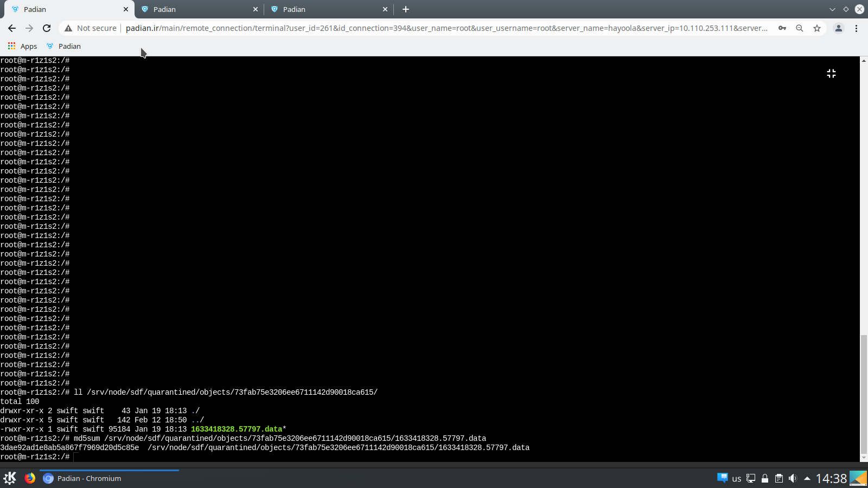This screenshot has width=868, height=488.
Task: Activate the 'Padian - Chromium' taskbar entry
Action: click(x=109, y=478)
